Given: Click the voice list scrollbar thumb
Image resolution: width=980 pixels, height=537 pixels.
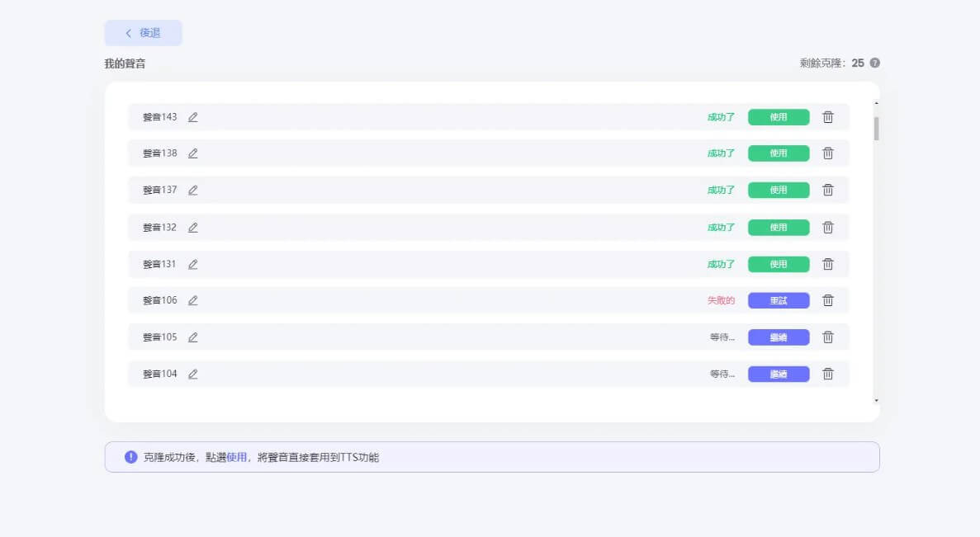Looking at the screenshot, I should (876, 129).
